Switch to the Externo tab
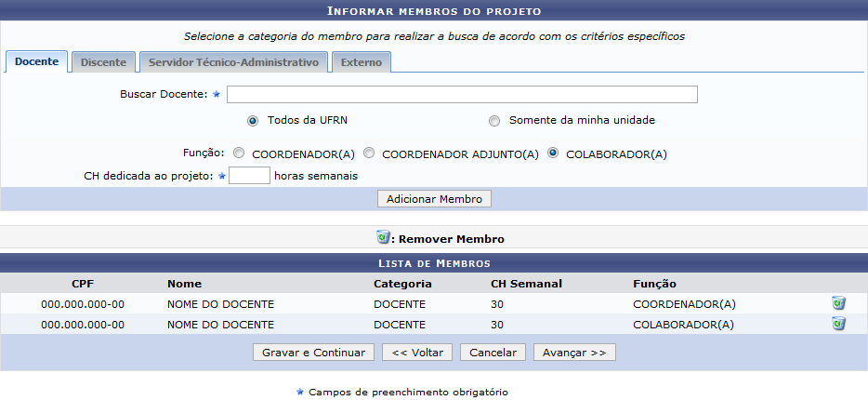The width and height of the screenshot is (868, 400). [362, 62]
